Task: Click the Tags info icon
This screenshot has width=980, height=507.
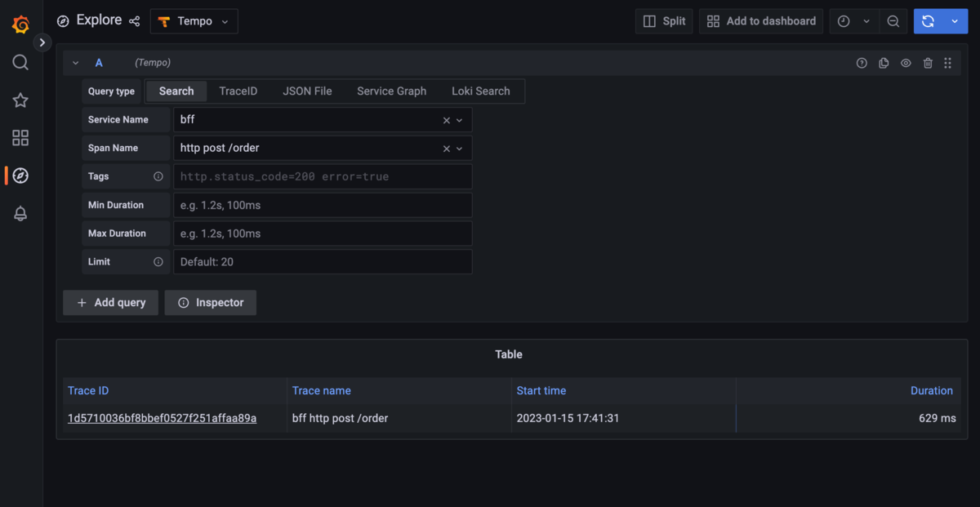Action: click(158, 176)
